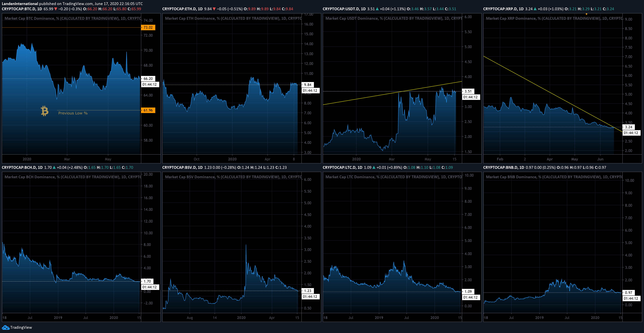
Task: Click the LandenInternational publisher name
Action: point(20,4)
